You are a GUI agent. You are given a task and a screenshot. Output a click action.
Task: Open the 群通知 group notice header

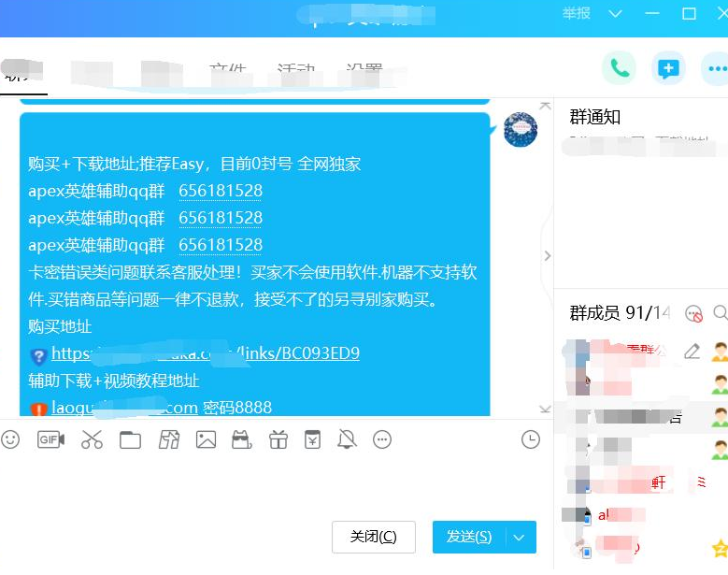[x=594, y=117]
